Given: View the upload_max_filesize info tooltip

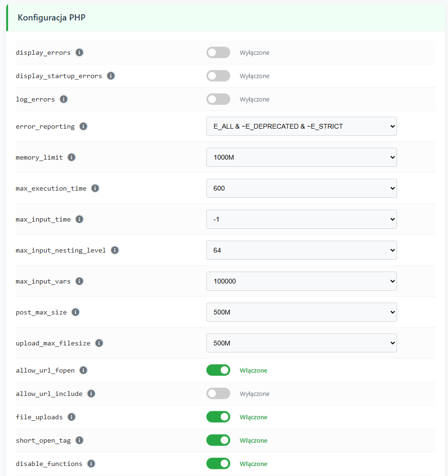Looking at the screenshot, I should coord(99,343).
